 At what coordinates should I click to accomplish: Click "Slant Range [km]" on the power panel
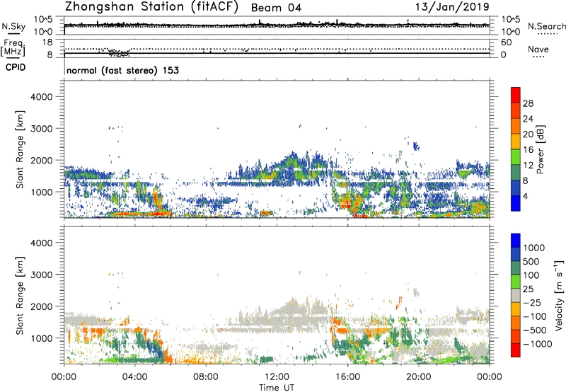20,150
